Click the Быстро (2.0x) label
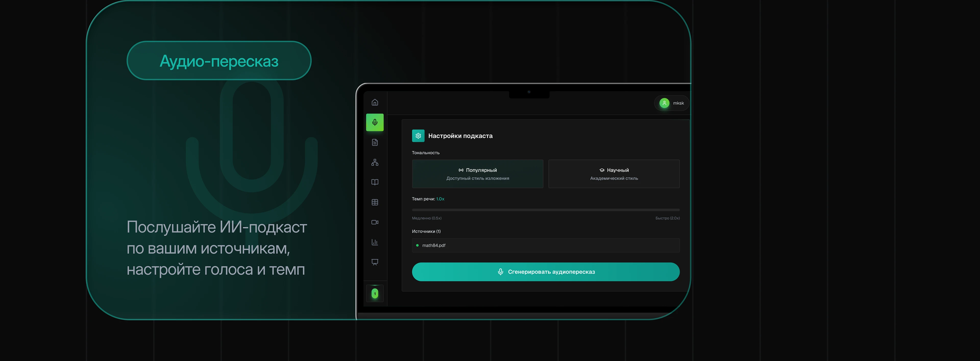Screen dimensions: 980x361 click(668, 218)
